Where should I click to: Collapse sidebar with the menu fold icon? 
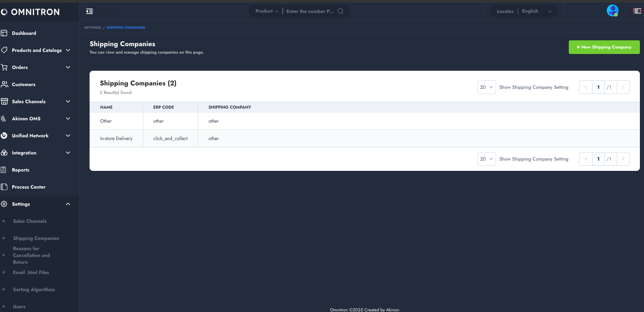click(x=90, y=11)
